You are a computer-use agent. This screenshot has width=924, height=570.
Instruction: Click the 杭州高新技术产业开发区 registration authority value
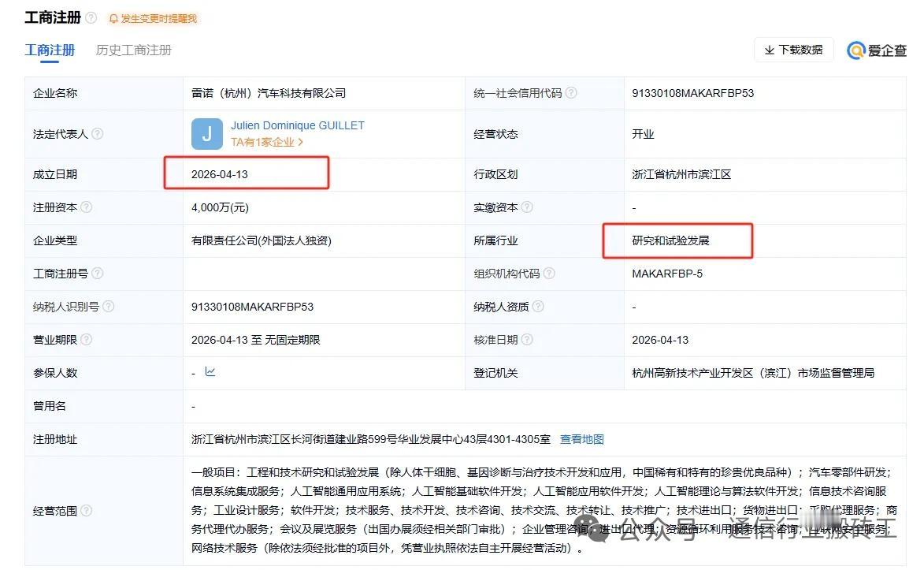click(753, 373)
